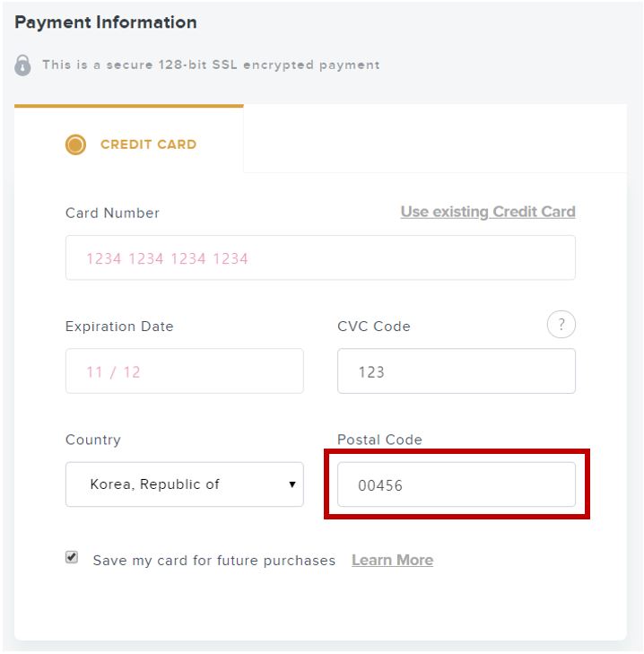This screenshot has width=644, height=654.
Task: Click the Save my card label text
Action: pos(214,561)
